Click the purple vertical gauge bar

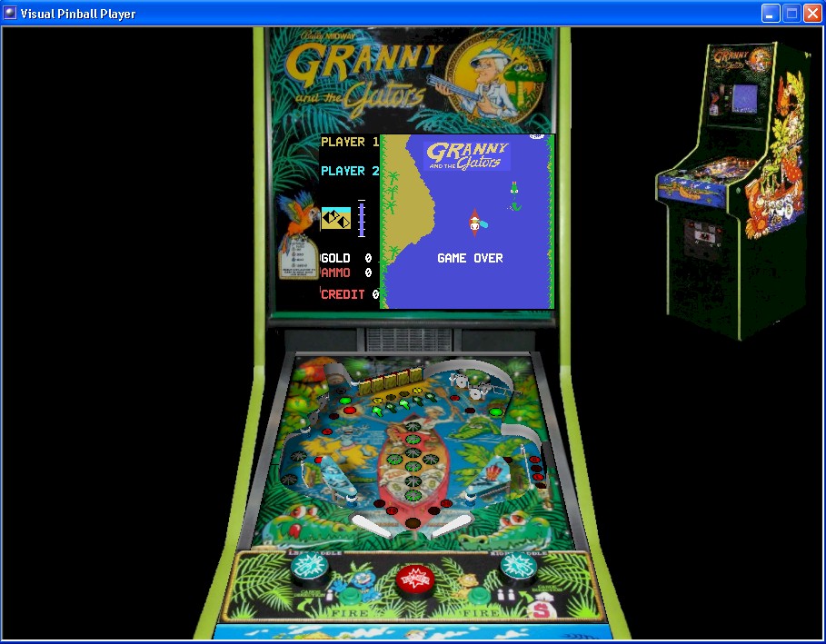tap(362, 219)
